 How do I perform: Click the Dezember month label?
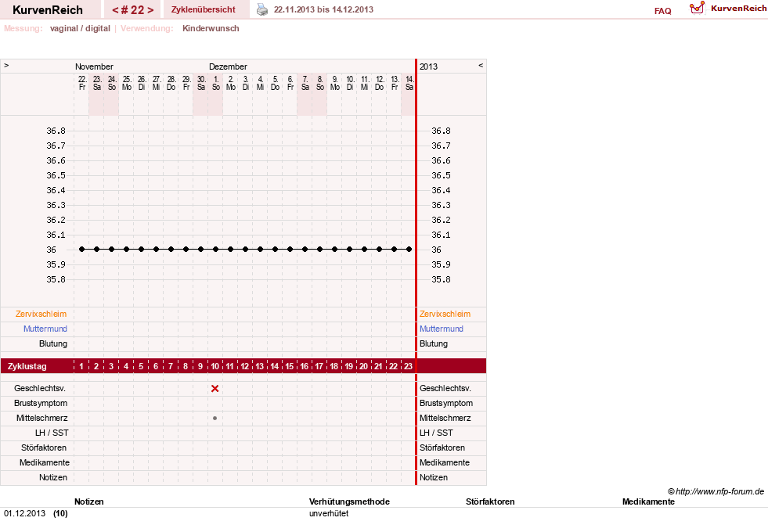(x=229, y=66)
